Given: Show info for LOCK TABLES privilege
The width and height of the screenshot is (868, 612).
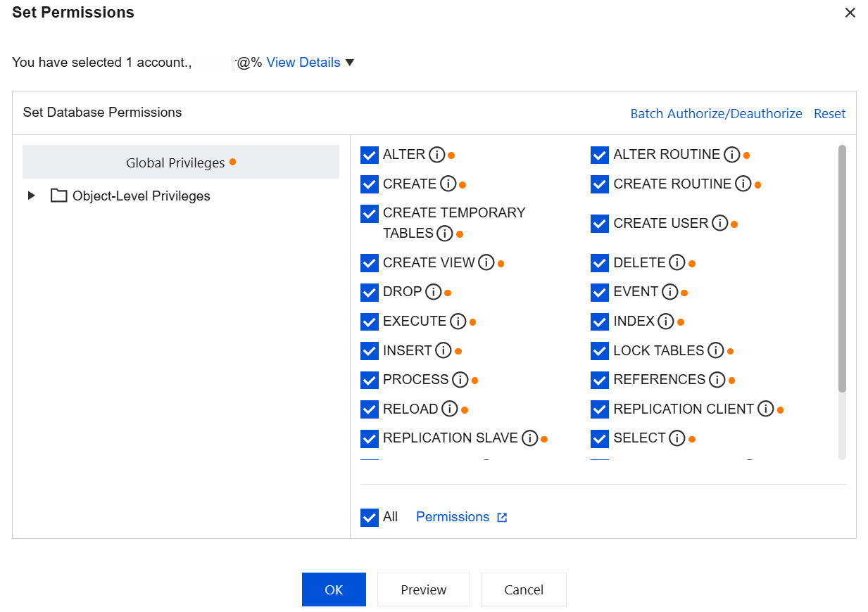Looking at the screenshot, I should click(715, 350).
